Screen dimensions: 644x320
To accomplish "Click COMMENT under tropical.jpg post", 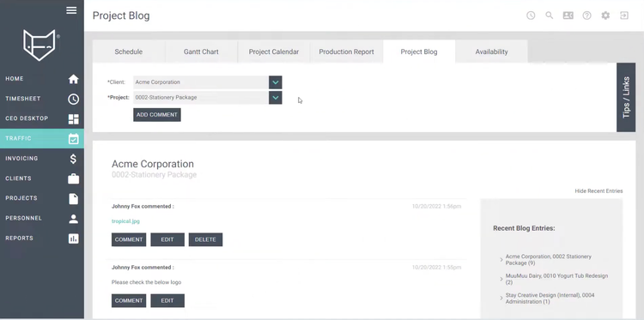I will [129, 239].
